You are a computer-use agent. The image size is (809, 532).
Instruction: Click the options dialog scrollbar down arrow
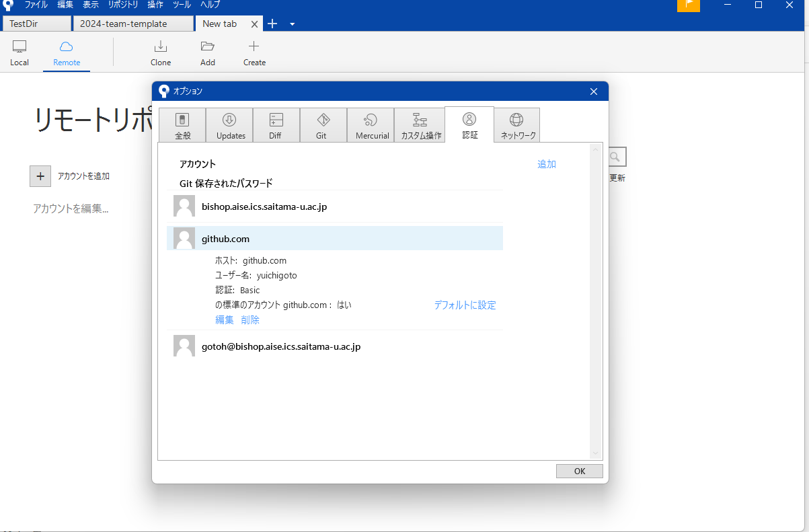tap(595, 453)
